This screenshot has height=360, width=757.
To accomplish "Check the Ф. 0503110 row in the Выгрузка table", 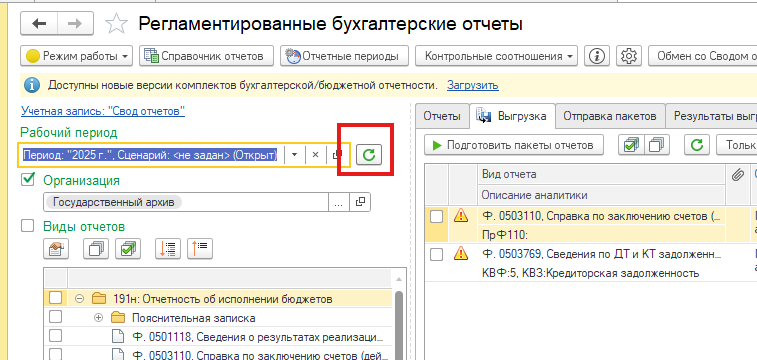I will (436, 217).
